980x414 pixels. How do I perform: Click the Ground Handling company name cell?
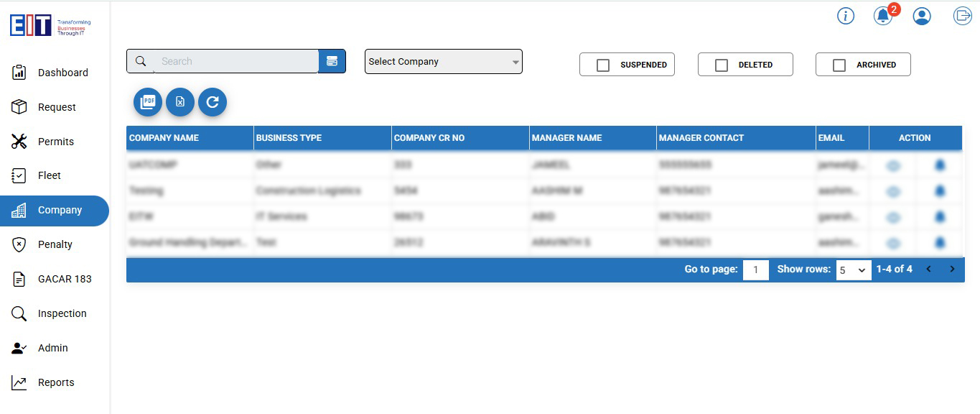point(190,243)
